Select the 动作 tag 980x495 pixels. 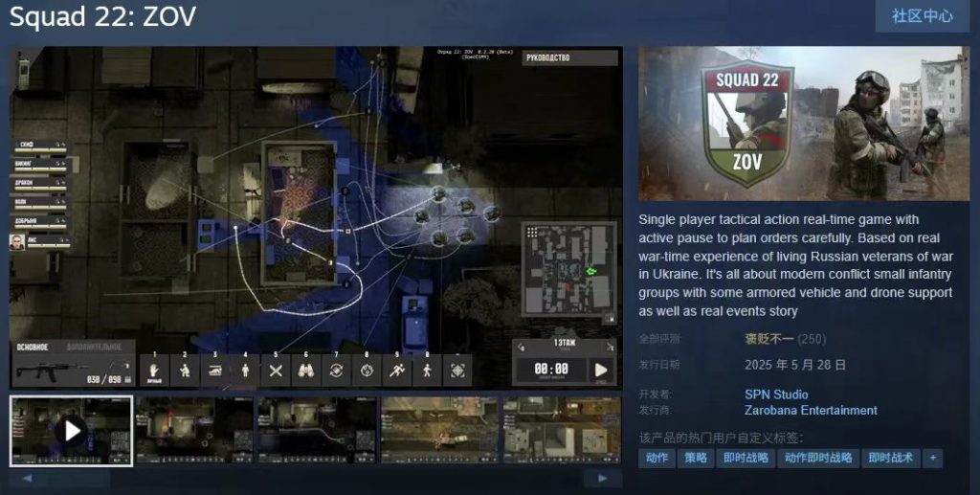pos(657,458)
